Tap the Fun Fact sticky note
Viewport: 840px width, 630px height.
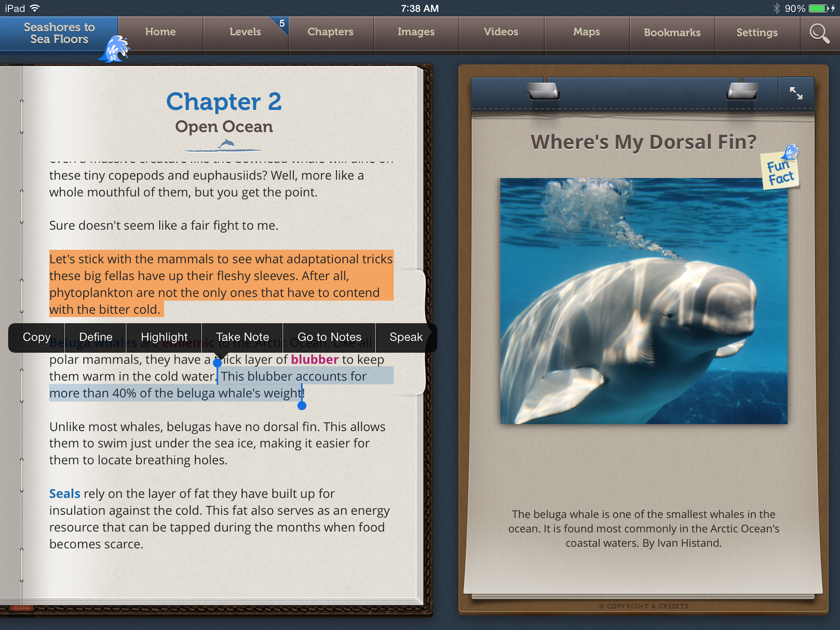coord(780,171)
